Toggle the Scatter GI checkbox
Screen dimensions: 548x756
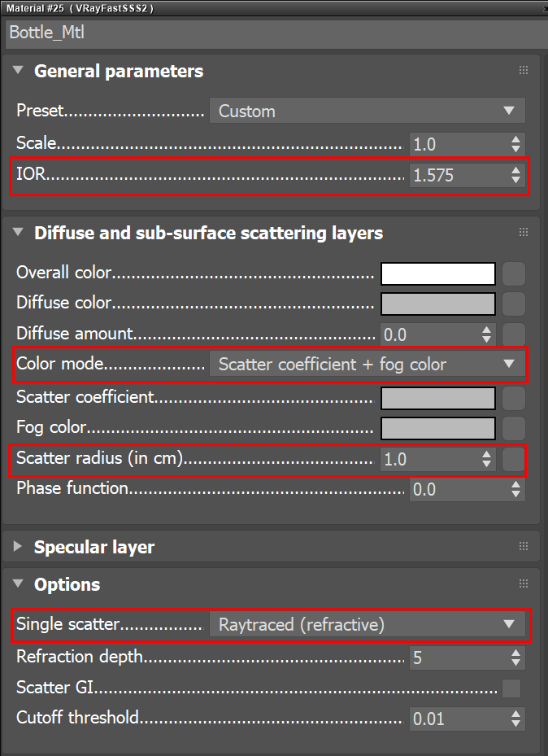coord(511,688)
